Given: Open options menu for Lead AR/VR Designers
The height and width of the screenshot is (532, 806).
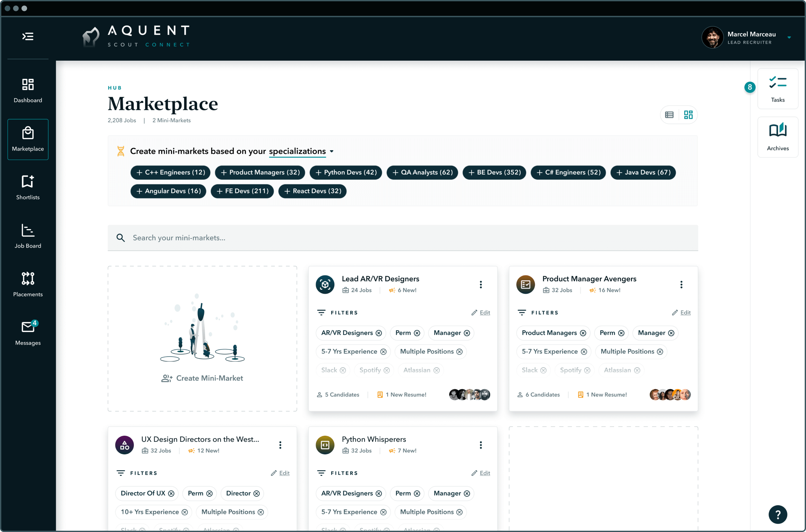Looking at the screenshot, I should click(x=481, y=285).
